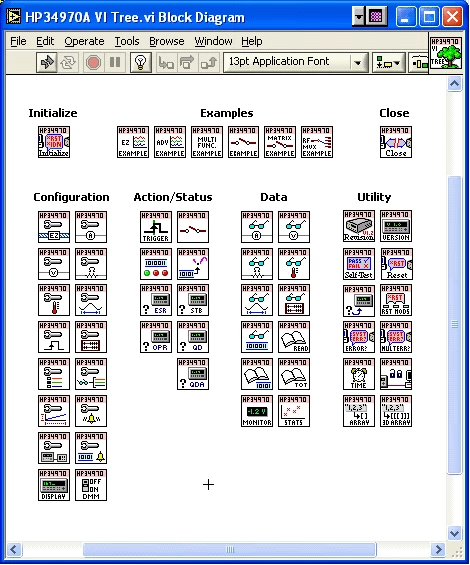
Task: Select the ARRAY conversion VI icon
Action: point(359,411)
